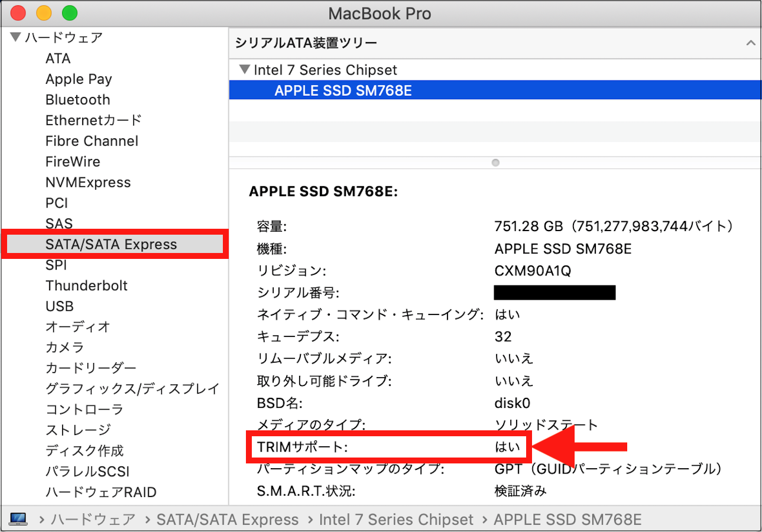Click the ソリッドステート media type value

click(546, 425)
